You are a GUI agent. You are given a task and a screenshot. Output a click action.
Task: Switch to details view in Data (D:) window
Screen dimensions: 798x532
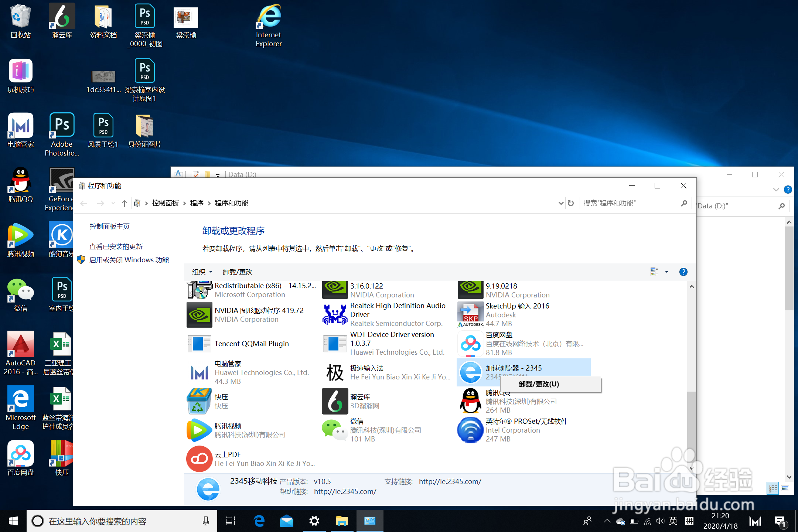click(x=773, y=488)
